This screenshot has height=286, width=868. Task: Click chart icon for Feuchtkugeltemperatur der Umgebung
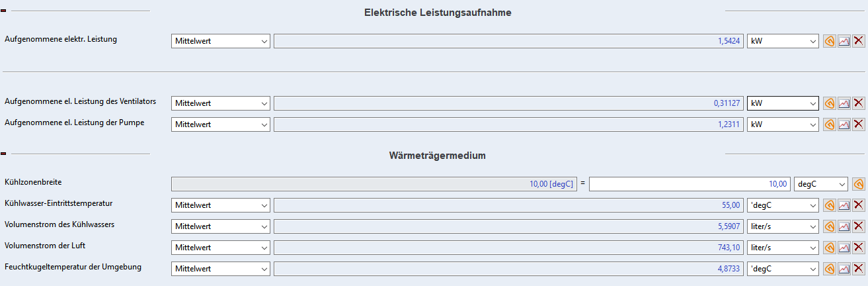tap(844, 269)
